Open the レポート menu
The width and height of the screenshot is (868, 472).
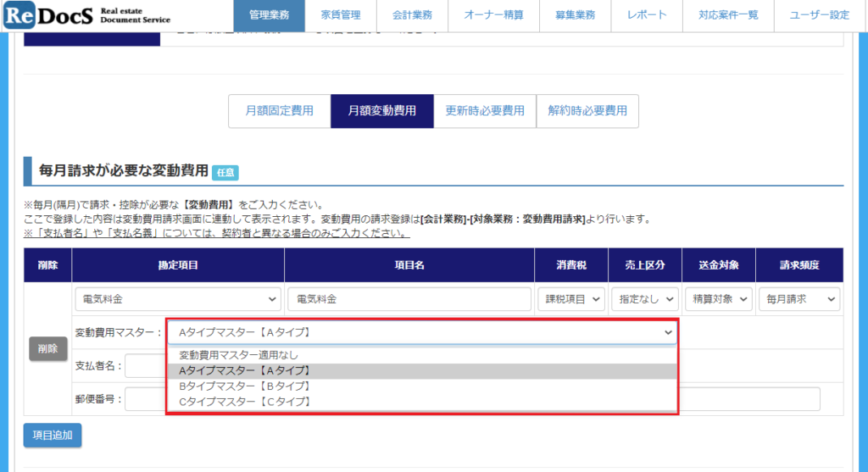[x=647, y=15]
